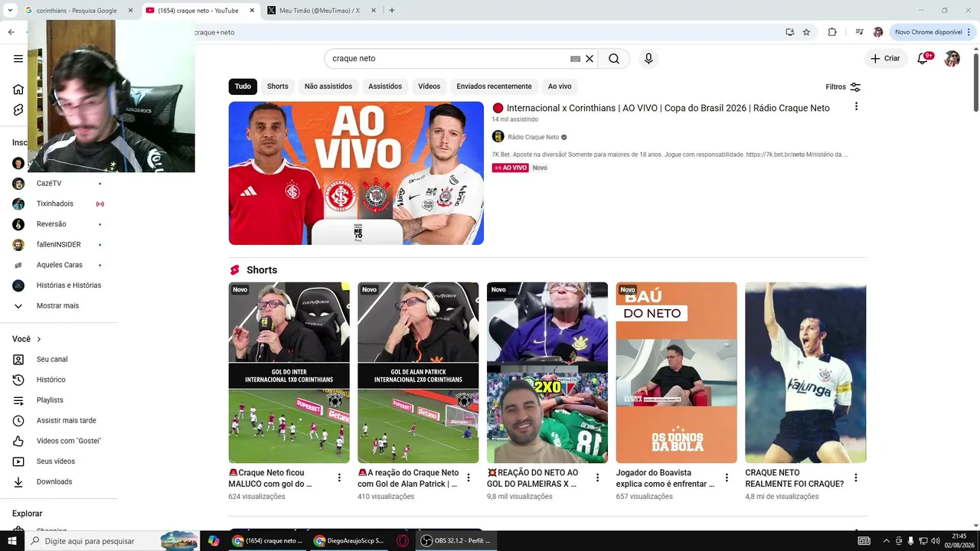Viewport: 980px width, 551px height.
Task: Open YouTube notifications bell
Action: [923, 59]
